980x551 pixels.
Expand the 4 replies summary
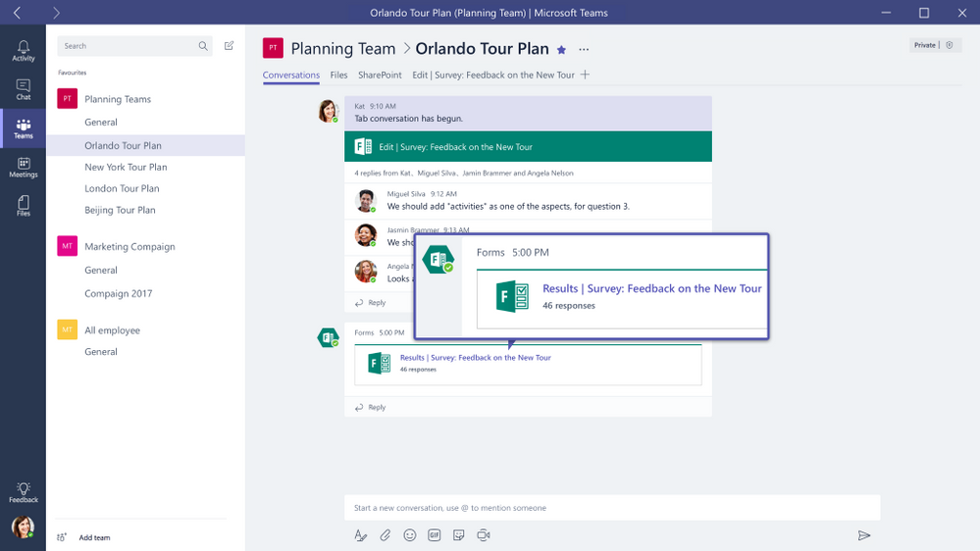(464, 174)
